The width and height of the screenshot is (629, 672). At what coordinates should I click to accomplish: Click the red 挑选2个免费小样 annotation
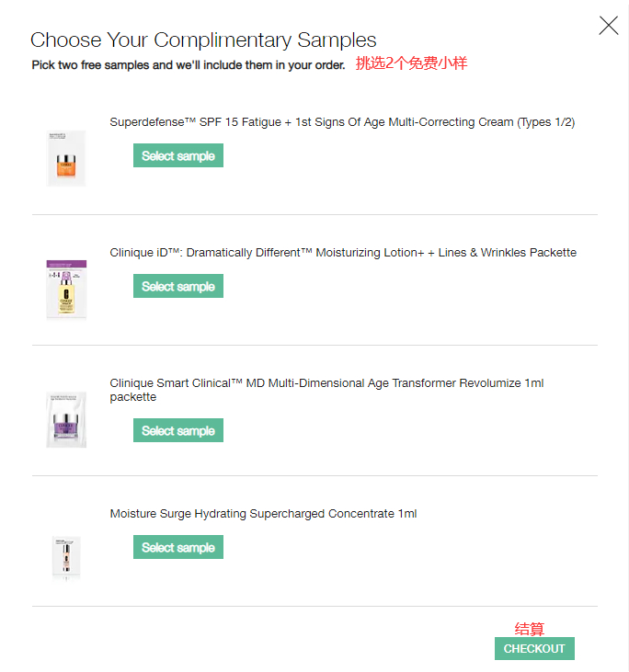412,63
